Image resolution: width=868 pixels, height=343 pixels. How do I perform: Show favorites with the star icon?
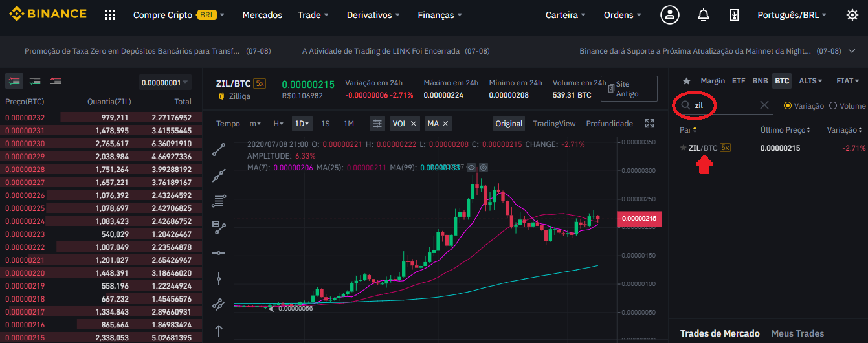click(x=687, y=81)
